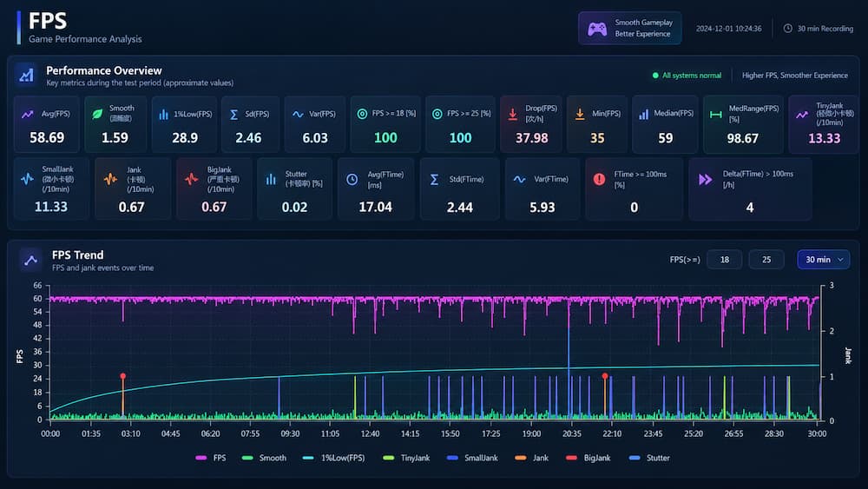Click the Higher FPS, Smoother Experience text
868x489 pixels.
pyautogui.click(x=795, y=76)
